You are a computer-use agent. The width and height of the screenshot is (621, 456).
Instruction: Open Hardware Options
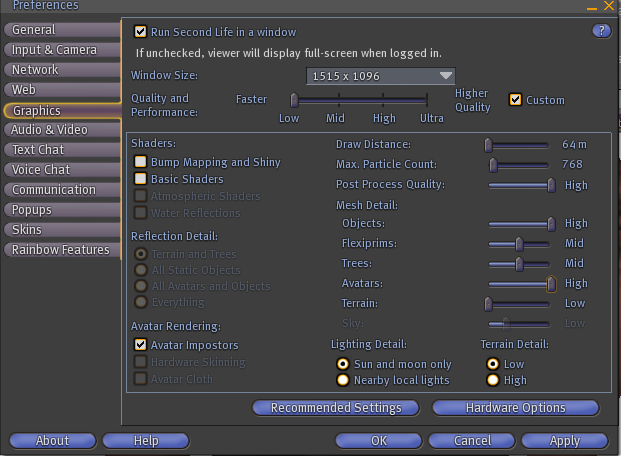pos(515,408)
